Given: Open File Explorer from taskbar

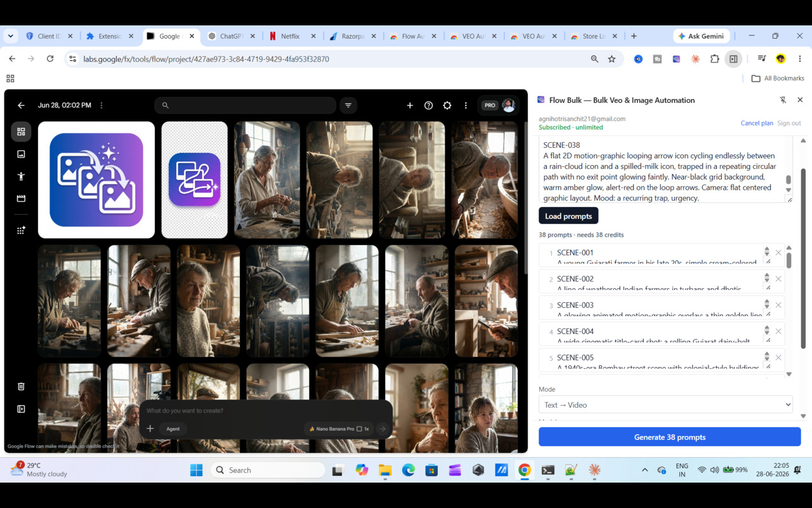Looking at the screenshot, I should click(385, 470).
